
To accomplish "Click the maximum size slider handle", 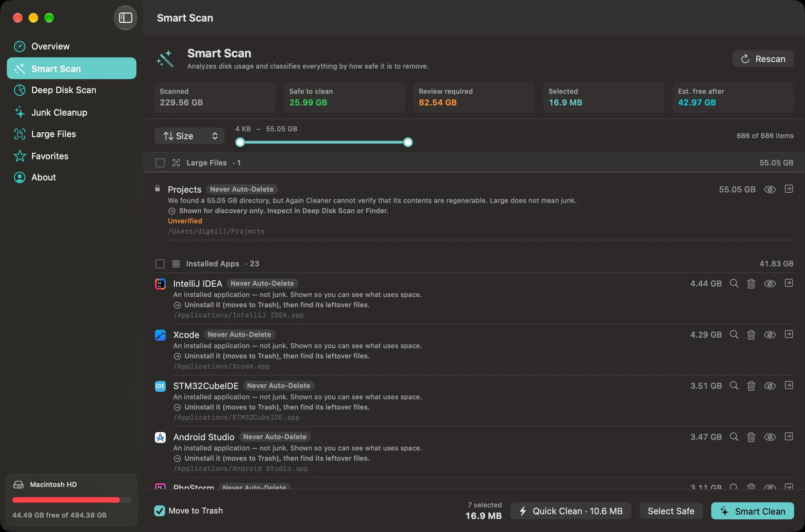I will point(408,142).
